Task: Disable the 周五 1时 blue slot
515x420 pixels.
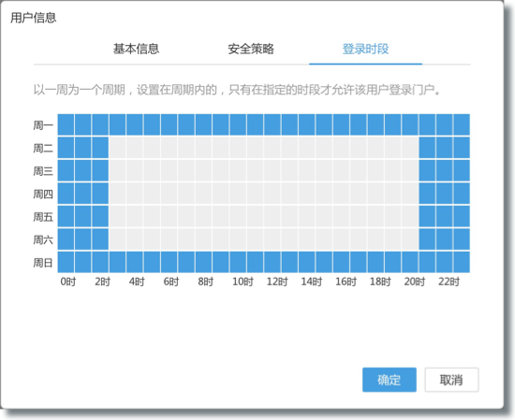Action: click(x=83, y=216)
